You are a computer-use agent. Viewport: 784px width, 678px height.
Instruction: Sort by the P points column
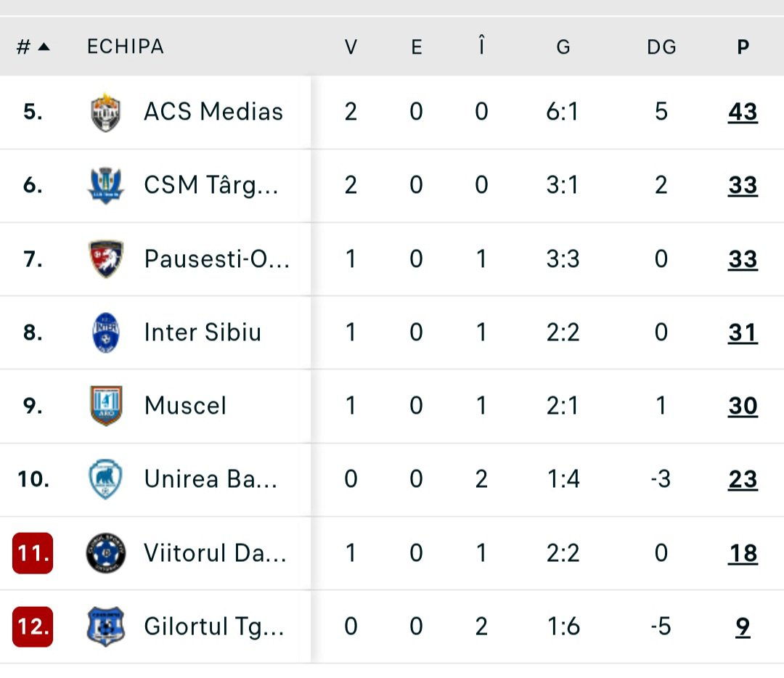click(x=743, y=47)
